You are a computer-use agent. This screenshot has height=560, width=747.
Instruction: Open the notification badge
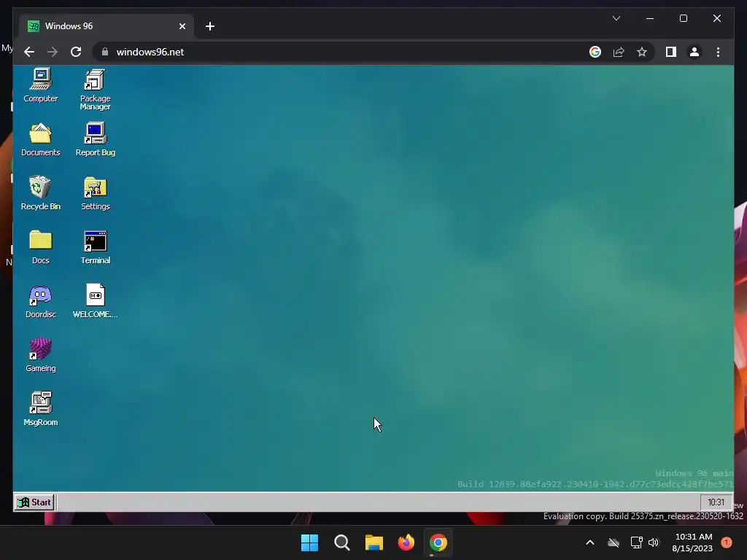tap(726, 542)
